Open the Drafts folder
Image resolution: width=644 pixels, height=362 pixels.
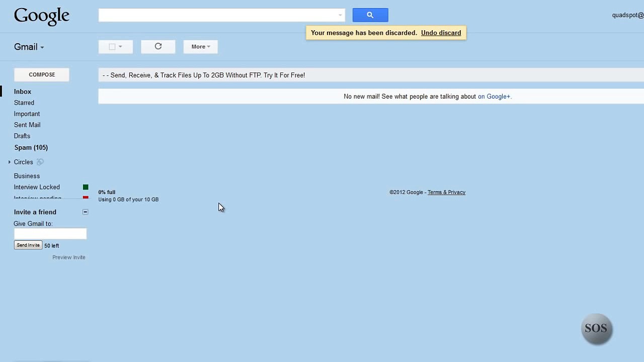22,136
